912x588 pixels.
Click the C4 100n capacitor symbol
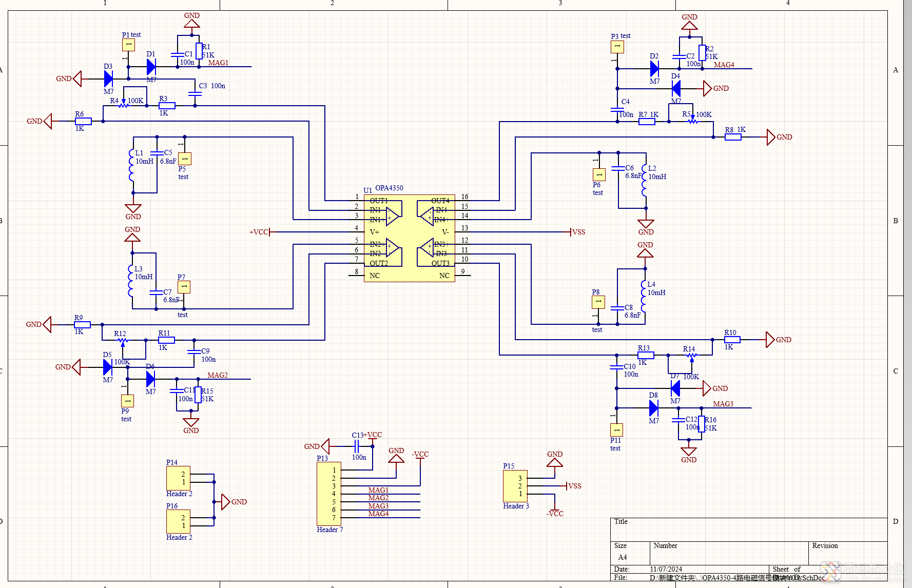(x=617, y=109)
